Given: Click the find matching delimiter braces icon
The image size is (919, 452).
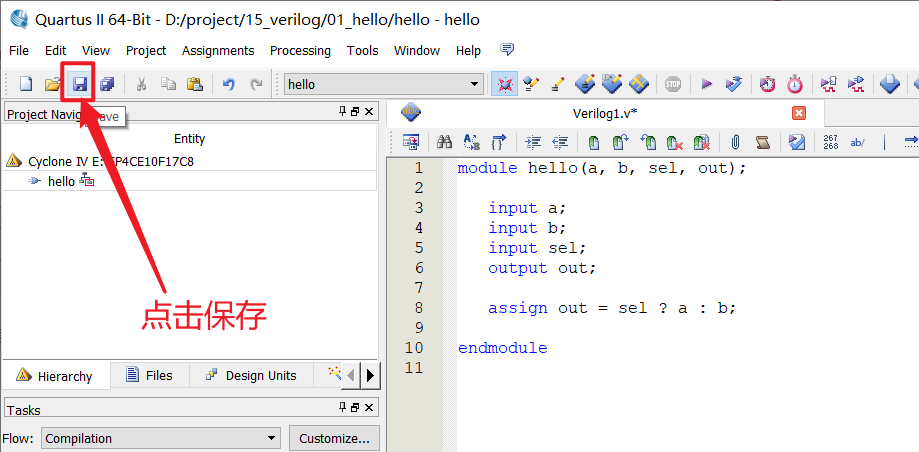Looking at the screenshot, I should [499, 142].
